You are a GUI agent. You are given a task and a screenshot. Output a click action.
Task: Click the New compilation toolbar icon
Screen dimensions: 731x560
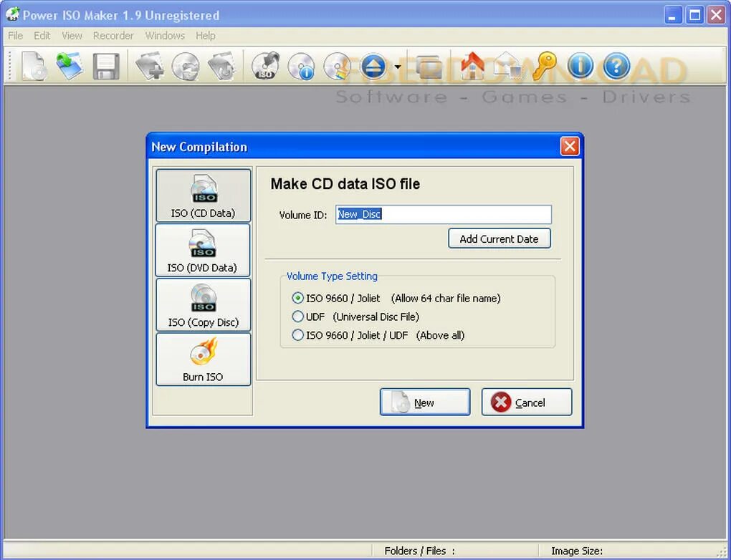click(34, 66)
